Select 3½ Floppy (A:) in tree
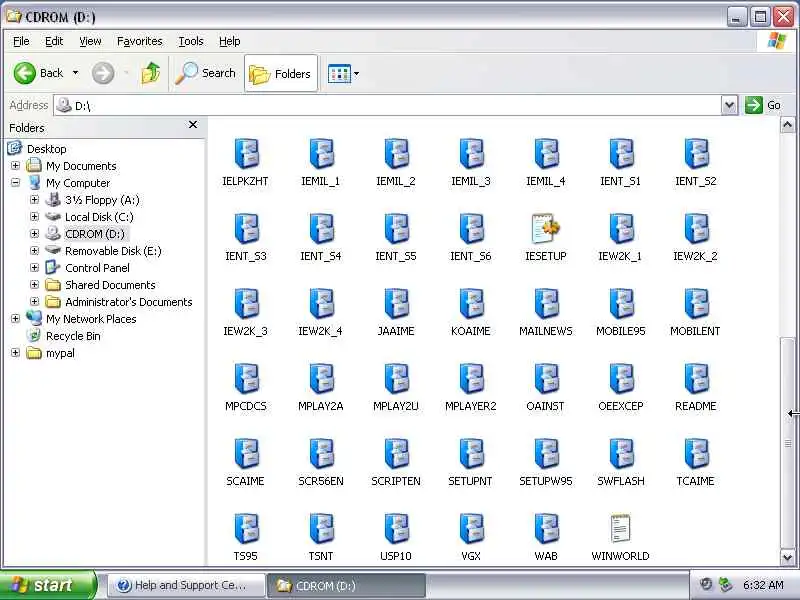Screen dimensions: 800x600 pos(102,200)
